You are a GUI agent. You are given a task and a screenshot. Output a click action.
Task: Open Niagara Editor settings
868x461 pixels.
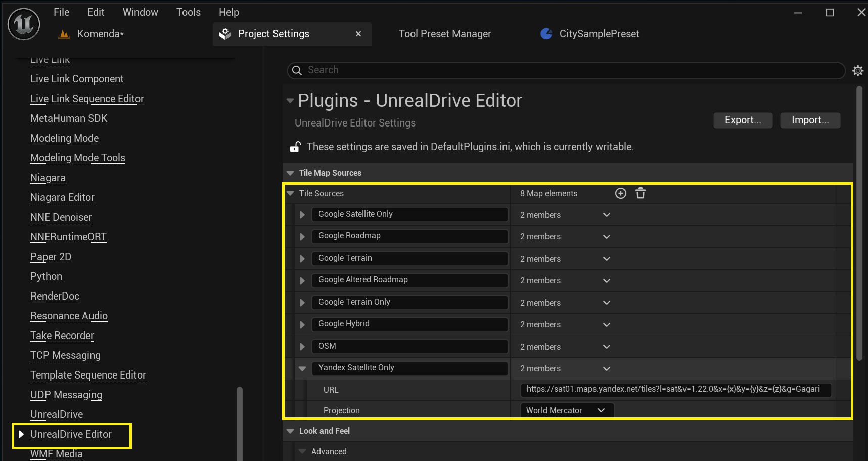click(x=62, y=197)
